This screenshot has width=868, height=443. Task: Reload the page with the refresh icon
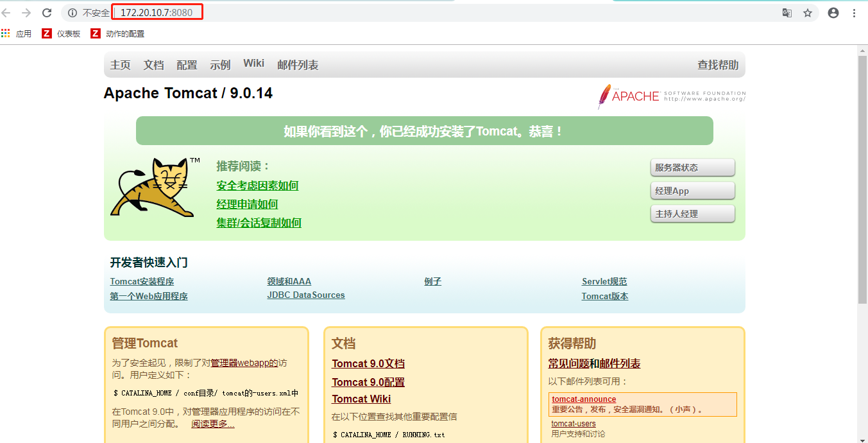point(47,13)
